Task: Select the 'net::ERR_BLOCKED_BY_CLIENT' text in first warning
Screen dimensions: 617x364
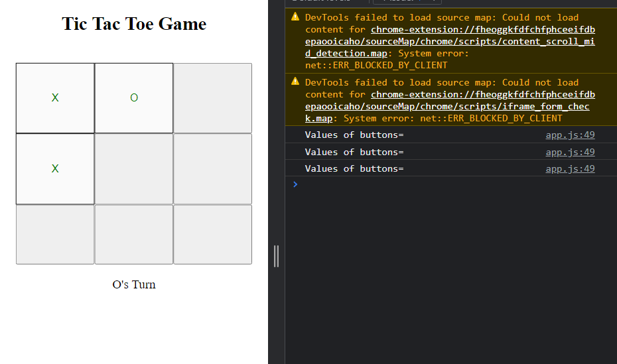Action: [376, 65]
